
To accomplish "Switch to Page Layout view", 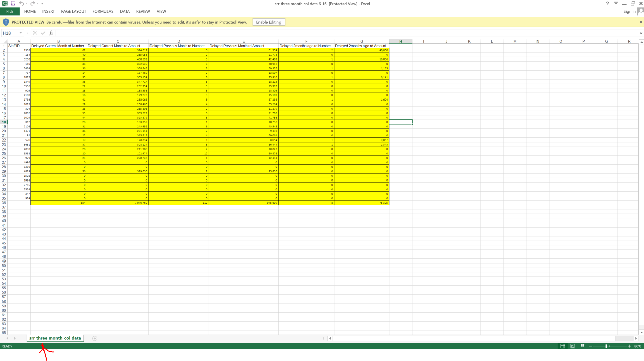I will point(573,346).
